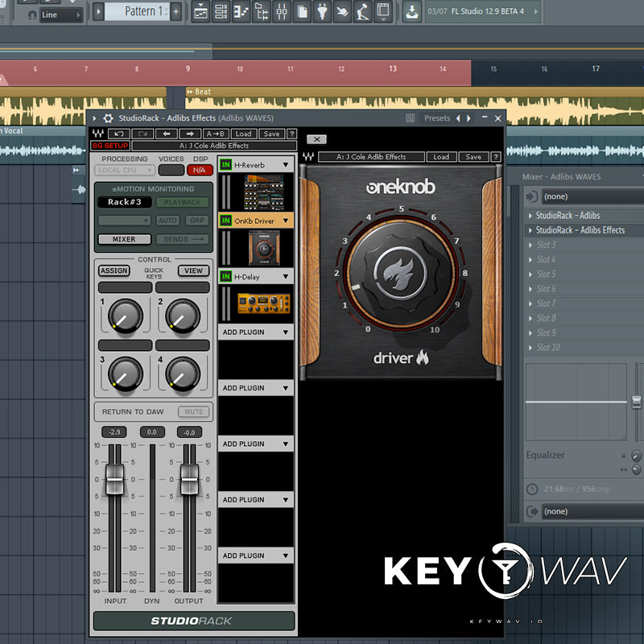644x644 pixels.
Task: Select next FL plugin preset arrow
Action: 469,118
